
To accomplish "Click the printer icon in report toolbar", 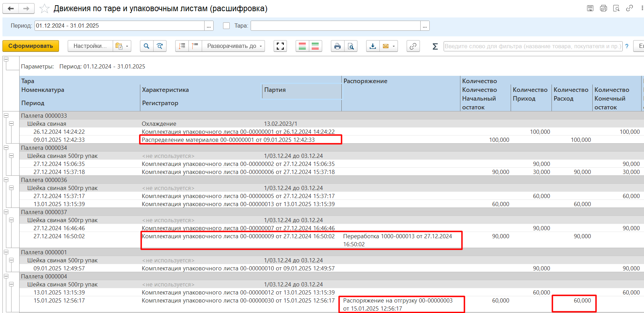I will point(337,46).
